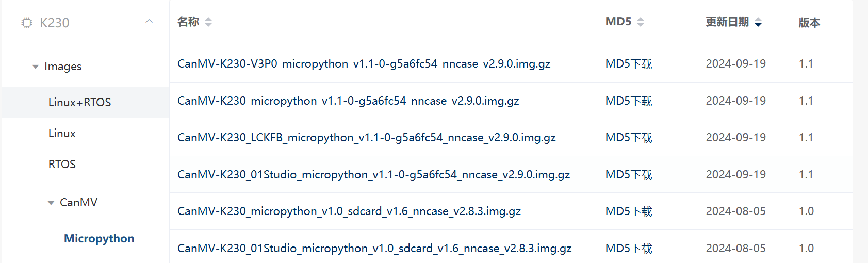Open the RTOS images category

[x=62, y=164]
